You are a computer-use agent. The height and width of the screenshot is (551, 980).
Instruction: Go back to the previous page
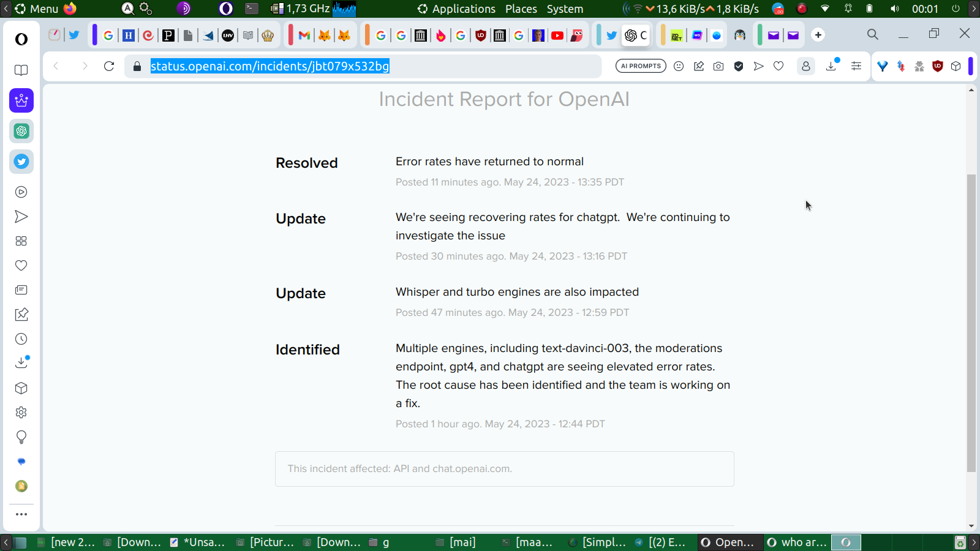click(56, 66)
